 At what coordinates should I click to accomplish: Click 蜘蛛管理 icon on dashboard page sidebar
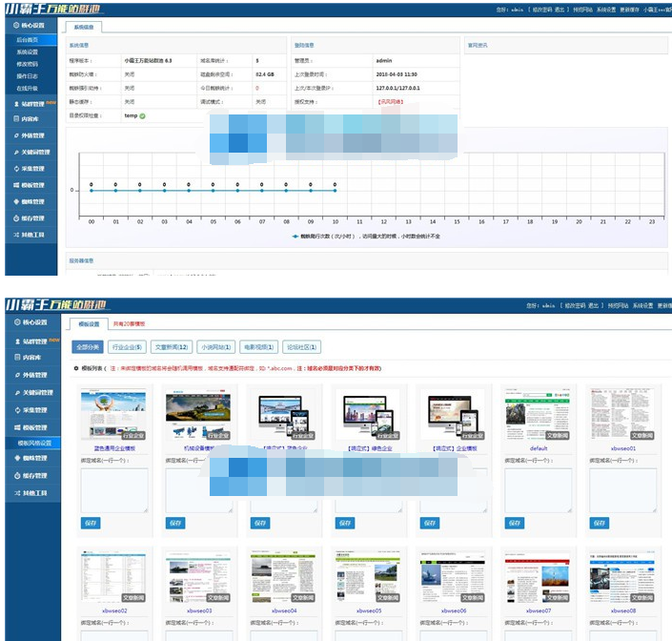point(16,201)
